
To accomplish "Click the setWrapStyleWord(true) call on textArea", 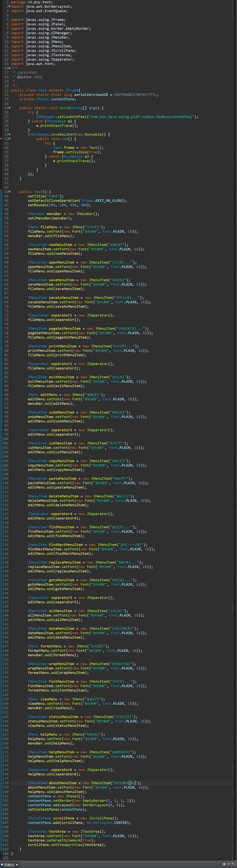I will point(60,840).
